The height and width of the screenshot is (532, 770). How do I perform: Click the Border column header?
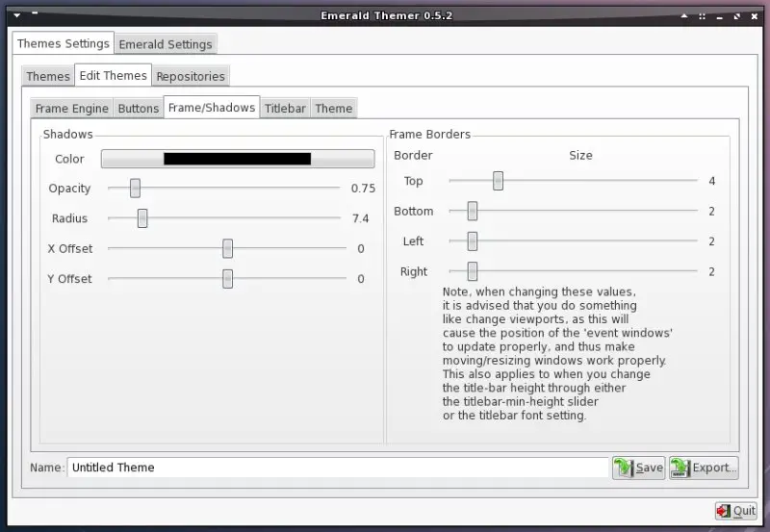tap(413, 156)
